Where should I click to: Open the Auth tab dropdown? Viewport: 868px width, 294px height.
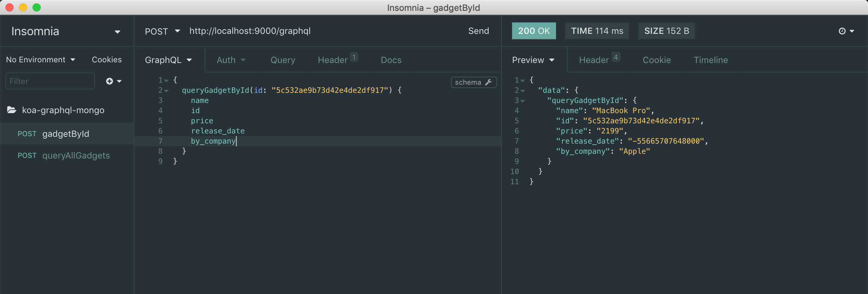231,60
